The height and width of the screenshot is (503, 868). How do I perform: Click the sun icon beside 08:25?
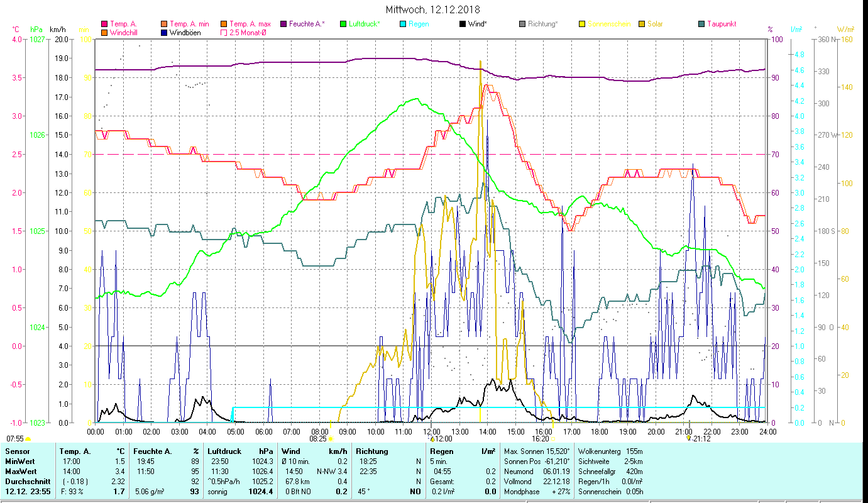tap(331, 439)
